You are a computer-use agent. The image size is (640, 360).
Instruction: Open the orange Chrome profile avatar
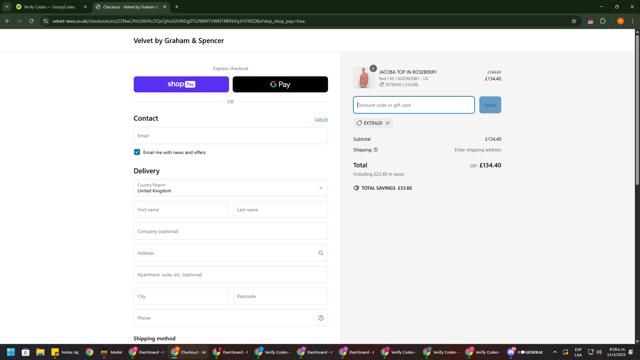tap(620, 21)
